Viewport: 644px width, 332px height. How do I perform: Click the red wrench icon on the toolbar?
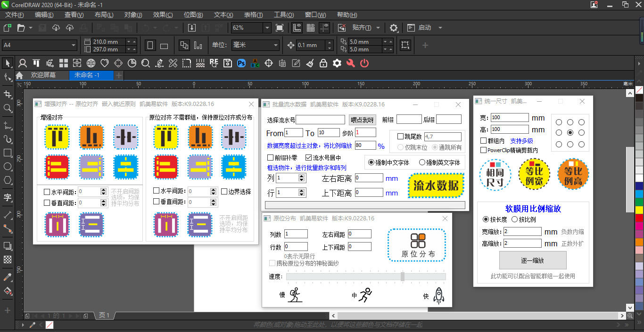(x=350, y=63)
